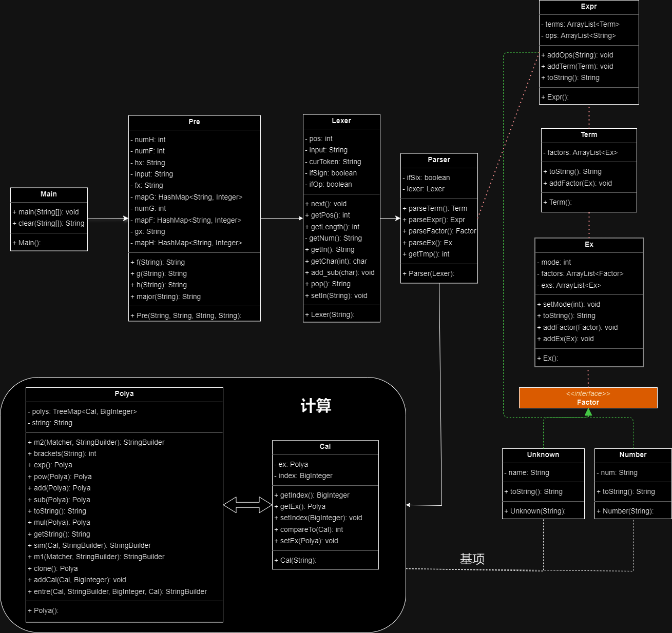Select the Main class title

[x=49, y=194]
